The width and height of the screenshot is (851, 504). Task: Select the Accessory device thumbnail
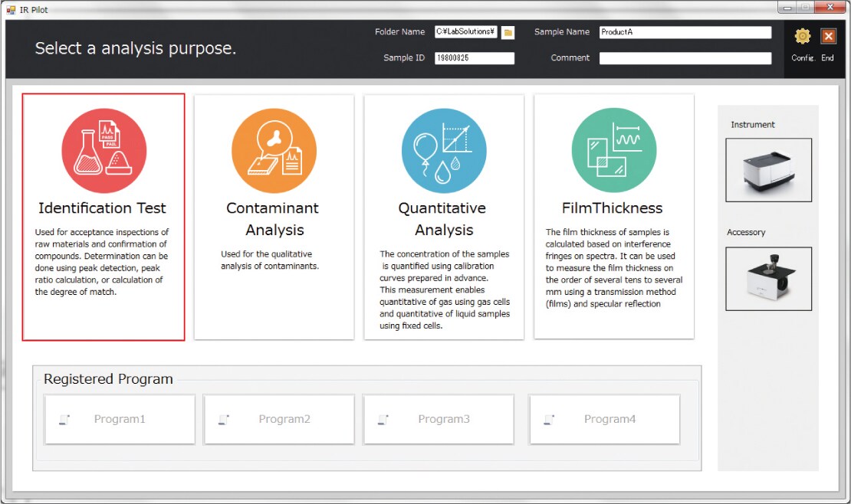[768, 278]
